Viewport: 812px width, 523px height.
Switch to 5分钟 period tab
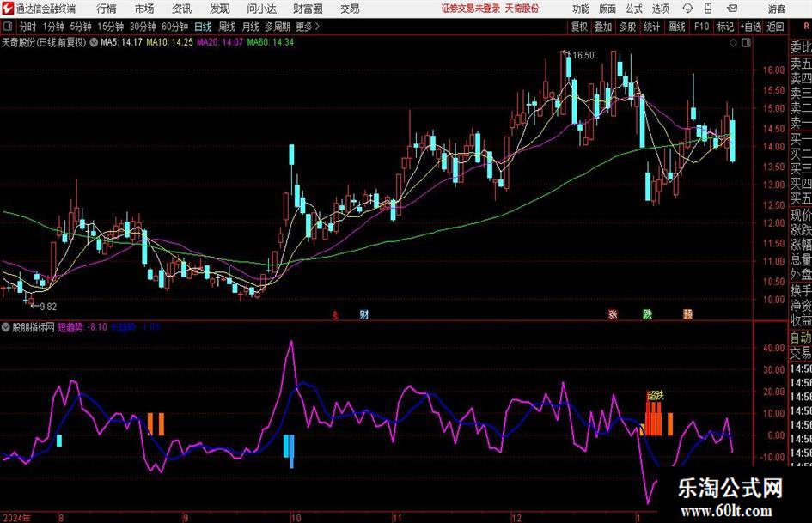tap(81, 27)
